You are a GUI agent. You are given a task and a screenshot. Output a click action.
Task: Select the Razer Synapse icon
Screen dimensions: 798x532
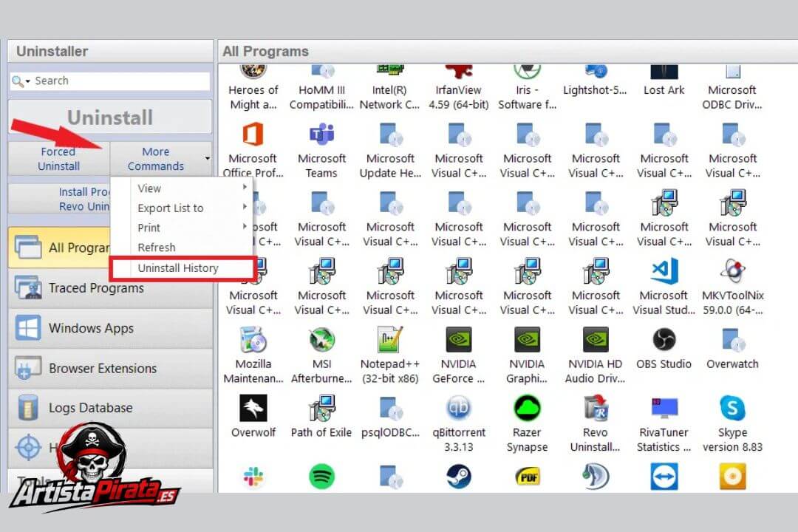click(528, 409)
